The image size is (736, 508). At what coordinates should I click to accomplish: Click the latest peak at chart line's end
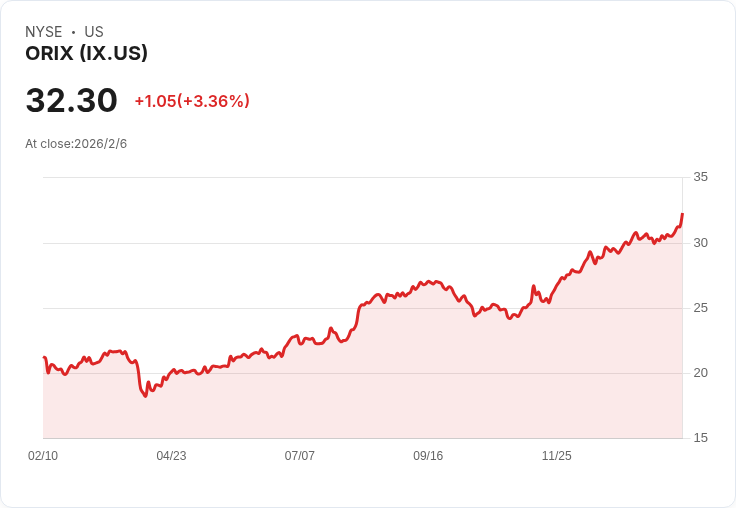tap(682, 214)
